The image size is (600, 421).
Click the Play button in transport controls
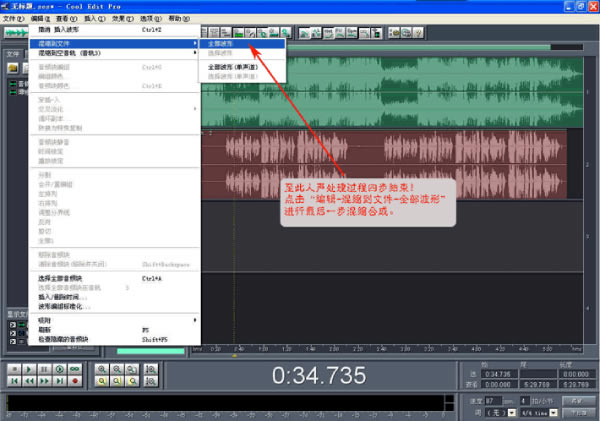(x=29, y=369)
